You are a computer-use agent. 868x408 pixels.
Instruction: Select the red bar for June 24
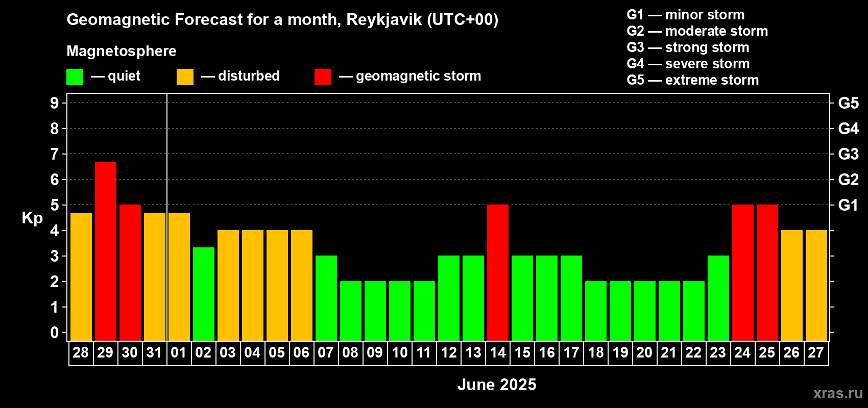pos(743,273)
